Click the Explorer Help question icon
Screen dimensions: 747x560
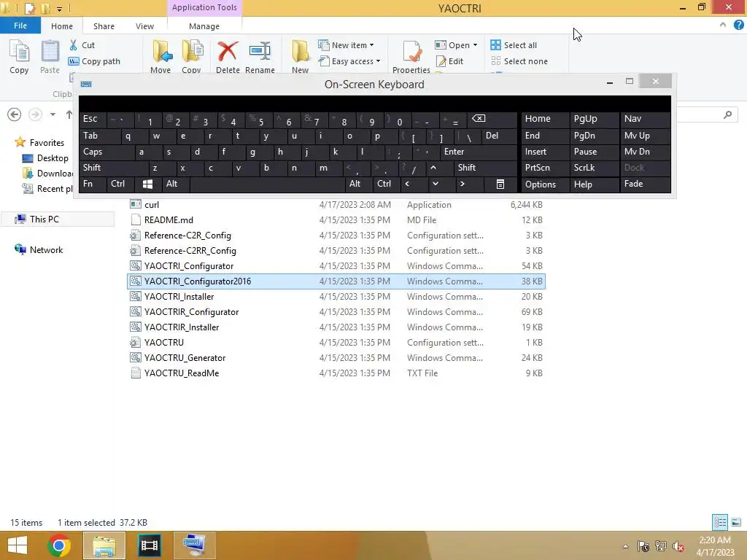tap(738, 26)
